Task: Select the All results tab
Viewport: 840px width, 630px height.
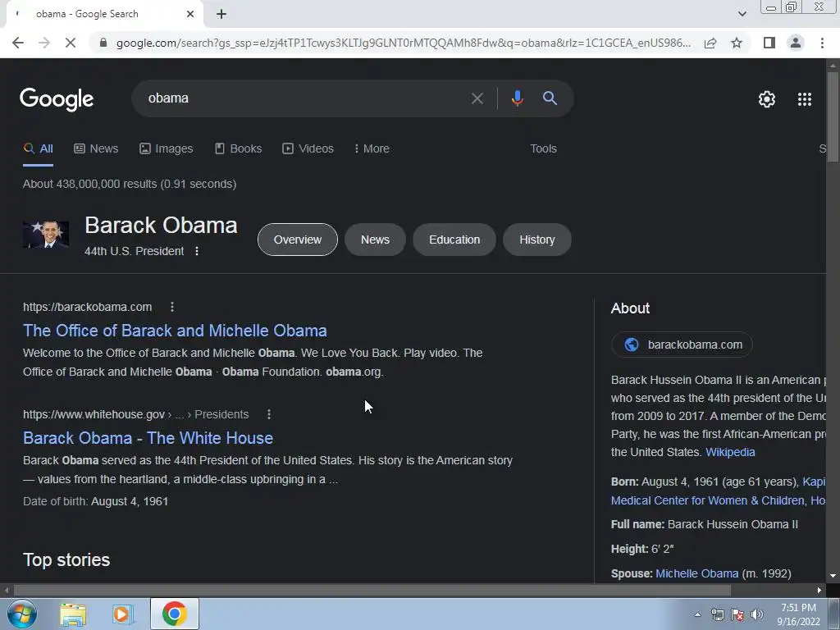Action: 38,149
